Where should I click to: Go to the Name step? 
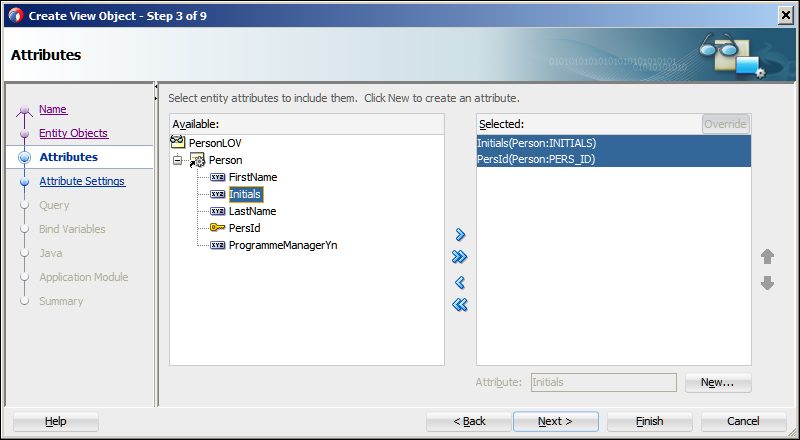tap(53, 109)
